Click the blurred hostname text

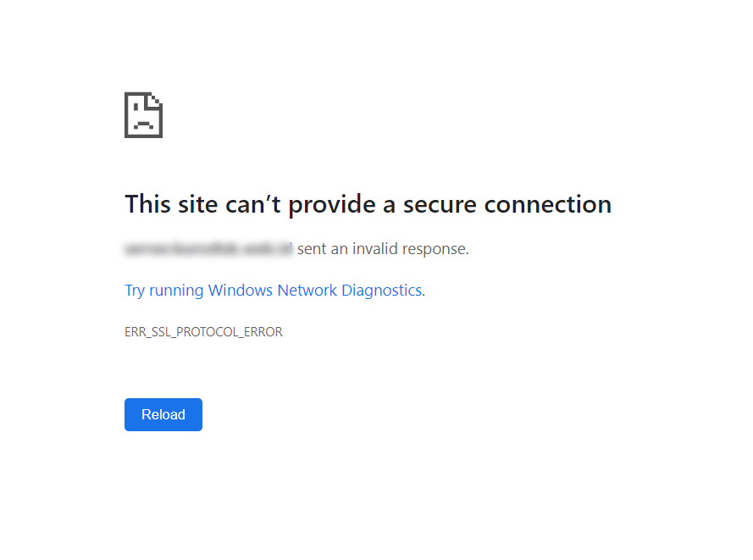[x=208, y=249]
